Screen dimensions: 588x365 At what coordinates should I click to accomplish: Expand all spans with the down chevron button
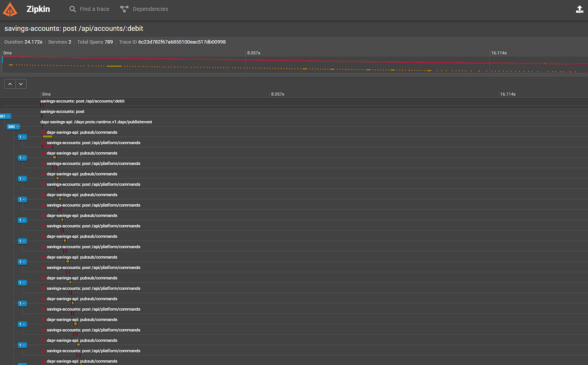coord(21,84)
